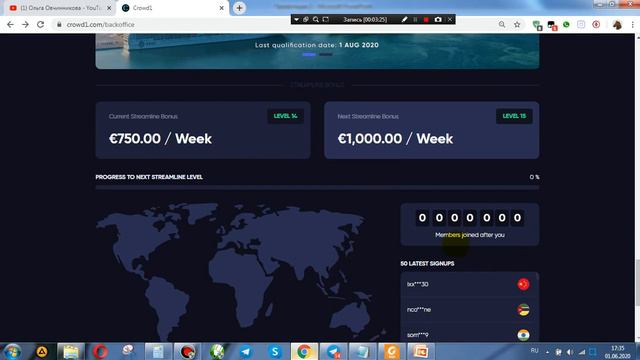Open the volume control in system tray

(570, 352)
